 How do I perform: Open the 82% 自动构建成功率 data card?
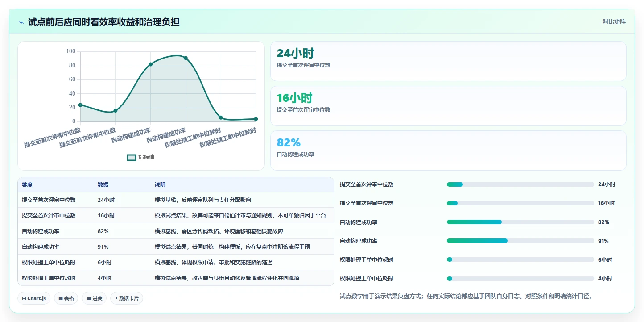pos(448,151)
